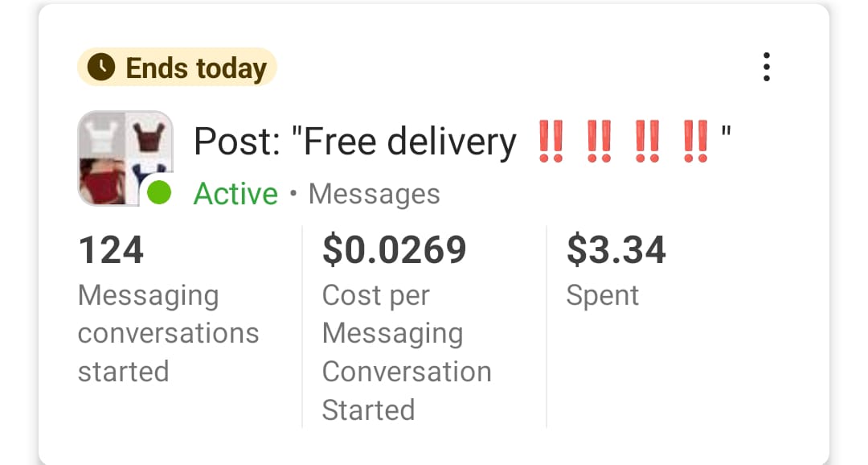Tap the "Ends today" badge text

click(195, 68)
